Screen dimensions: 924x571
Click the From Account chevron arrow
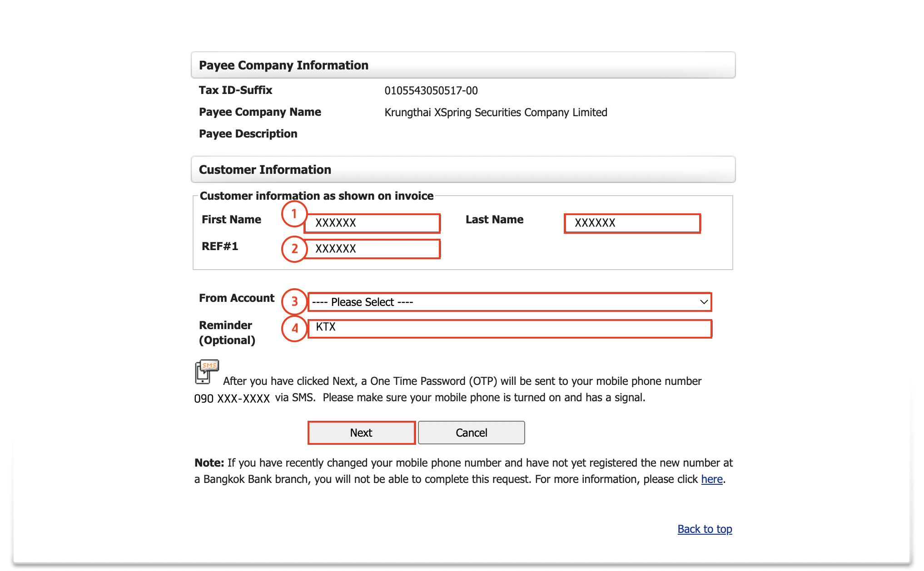(x=704, y=302)
